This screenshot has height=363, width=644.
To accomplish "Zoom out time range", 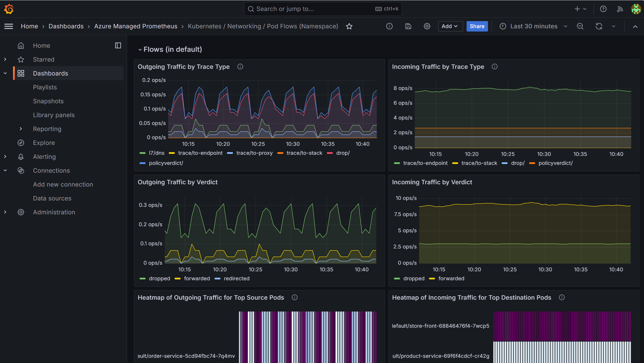I will coord(580,26).
